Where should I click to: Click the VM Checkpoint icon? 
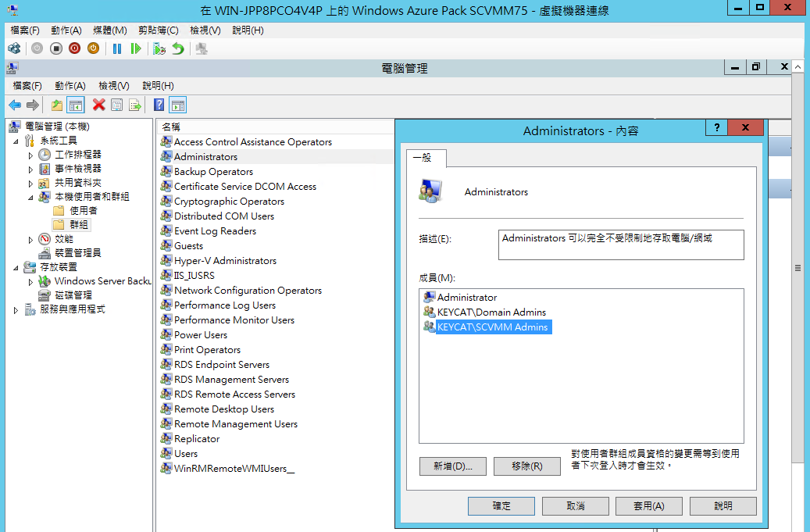[x=159, y=48]
